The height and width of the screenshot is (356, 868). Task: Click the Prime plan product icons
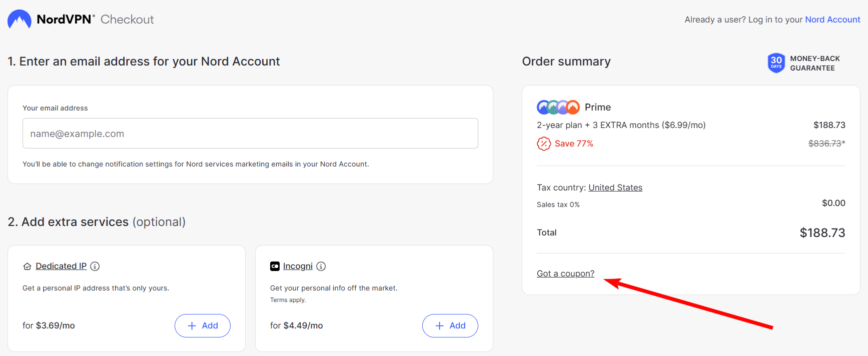(x=558, y=106)
